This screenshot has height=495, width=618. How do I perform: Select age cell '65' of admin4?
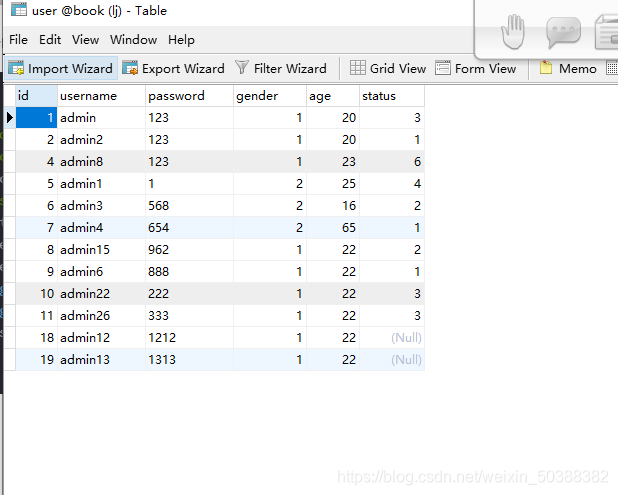coord(333,228)
